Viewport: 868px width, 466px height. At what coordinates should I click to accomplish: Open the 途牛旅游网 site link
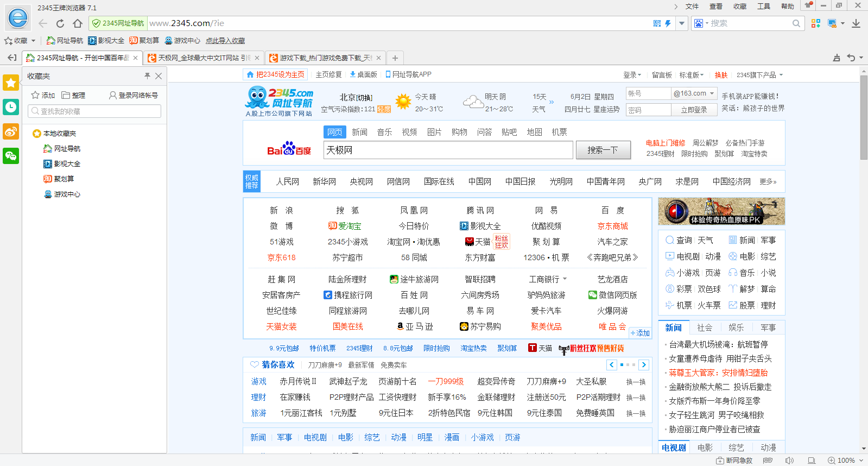tap(414, 279)
